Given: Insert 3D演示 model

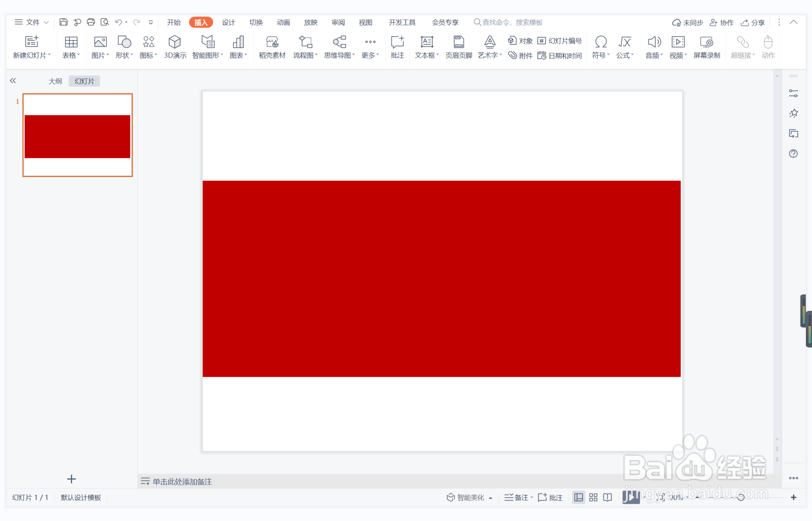Looking at the screenshot, I should [175, 47].
